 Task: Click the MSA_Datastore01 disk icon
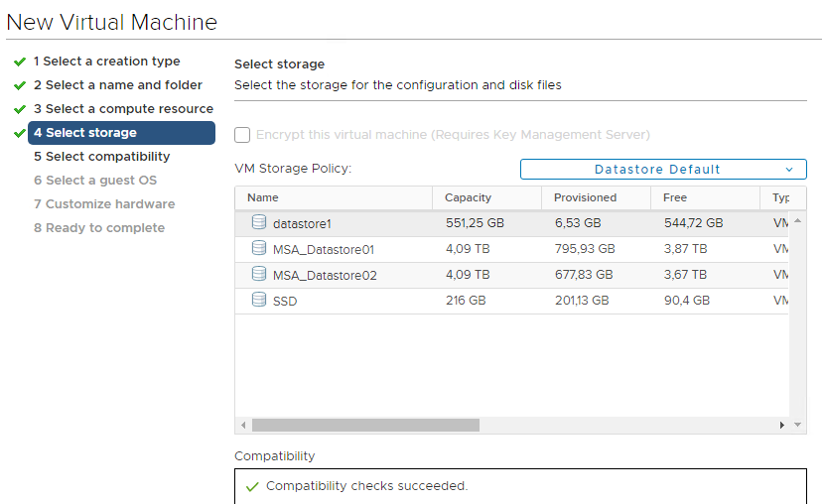(x=259, y=248)
